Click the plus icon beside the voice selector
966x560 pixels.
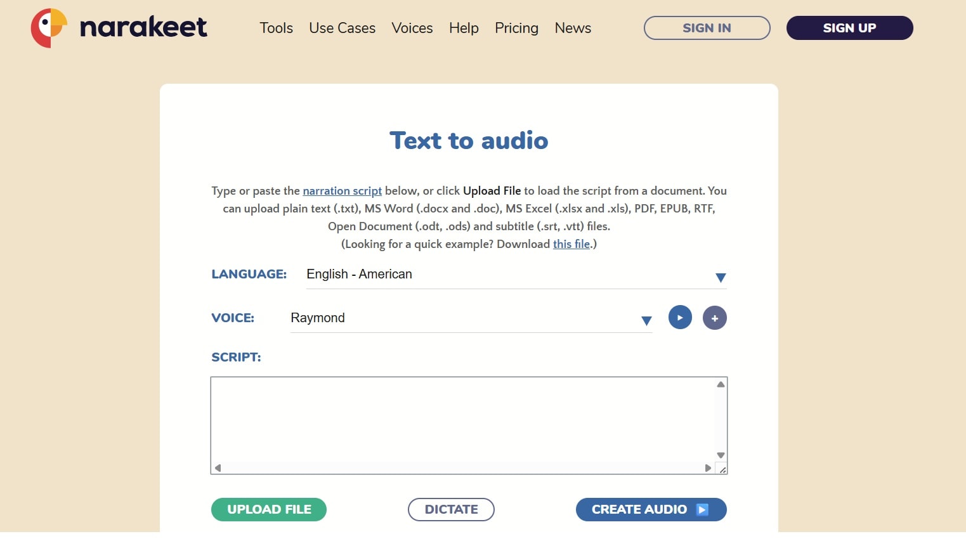click(715, 318)
